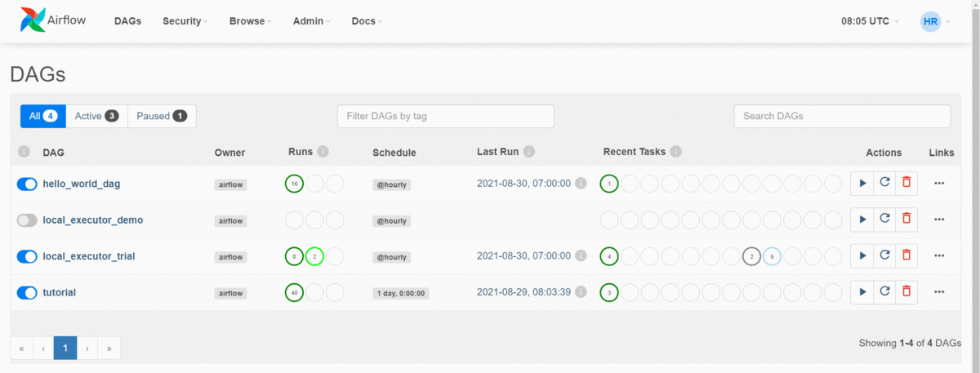Pause the tutorial DAG toggle

pyautogui.click(x=27, y=292)
